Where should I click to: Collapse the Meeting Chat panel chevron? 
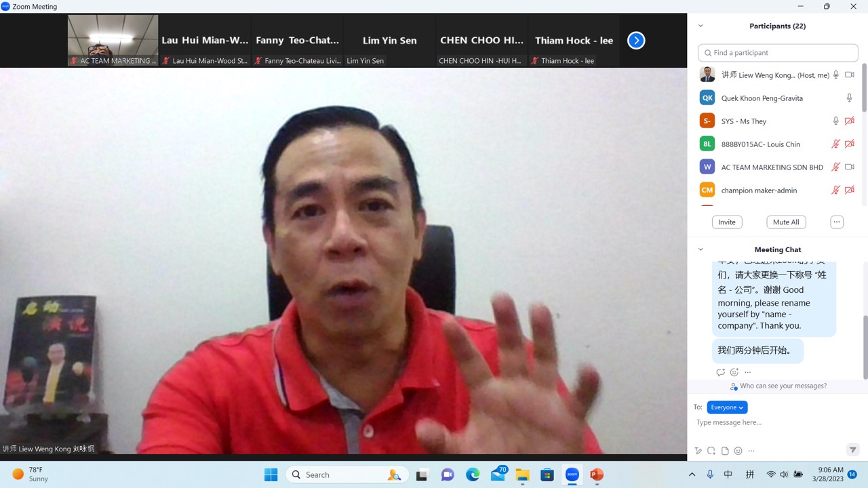point(701,249)
